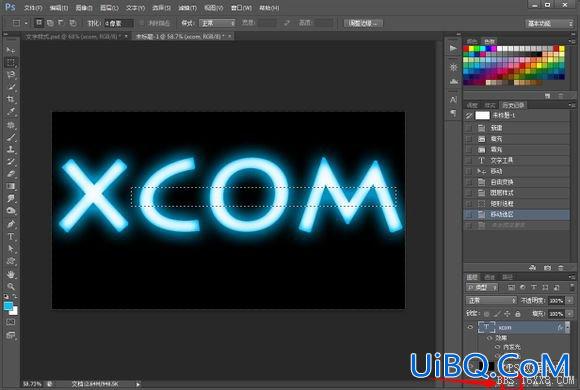This screenshot has width=580, height=390.
Task: Collapse effects list on xcom layer
Action: 567,327
